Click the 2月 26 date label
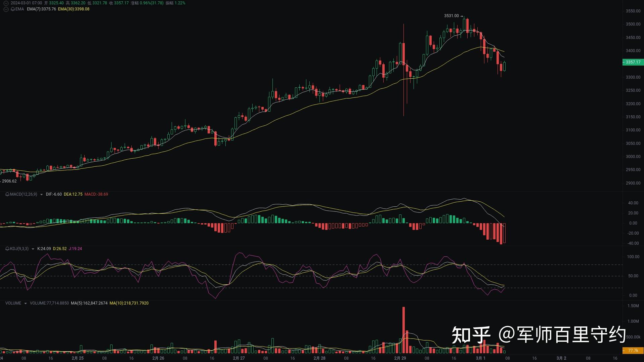 click(x=158, y=358)
